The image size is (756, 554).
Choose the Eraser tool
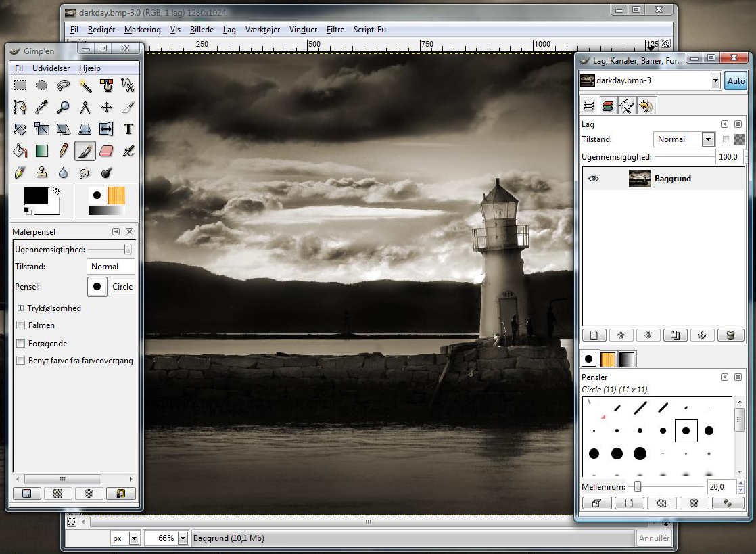tap(106, 150)
